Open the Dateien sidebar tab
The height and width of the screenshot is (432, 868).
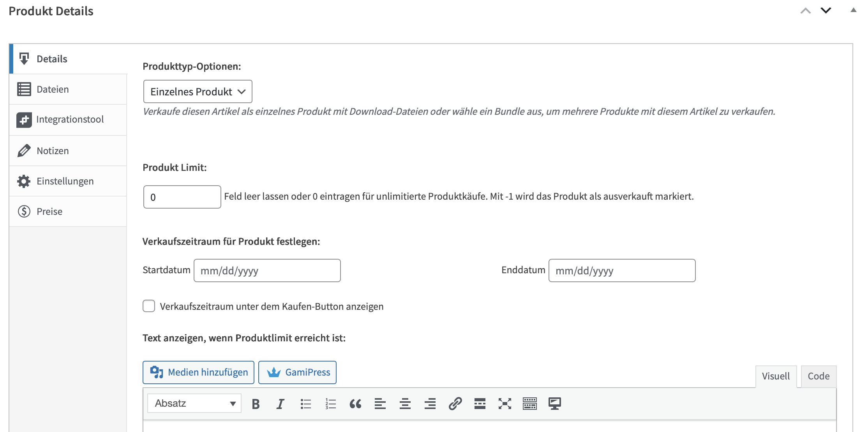53,90
